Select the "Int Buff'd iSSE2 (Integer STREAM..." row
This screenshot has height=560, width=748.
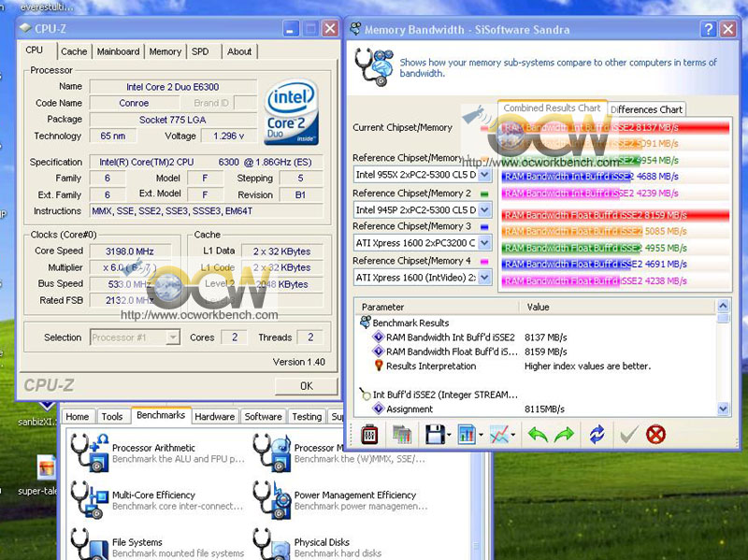tap(537, 395)
